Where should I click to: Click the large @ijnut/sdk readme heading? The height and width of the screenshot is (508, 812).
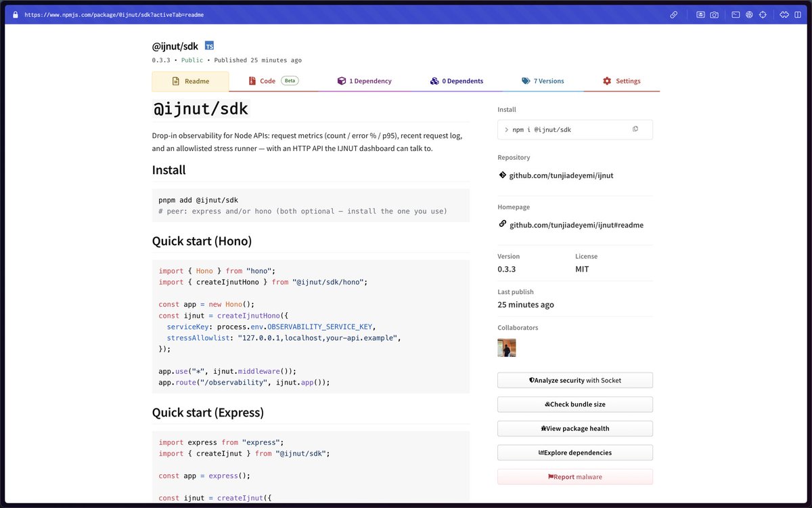click(x=201, y=108)
